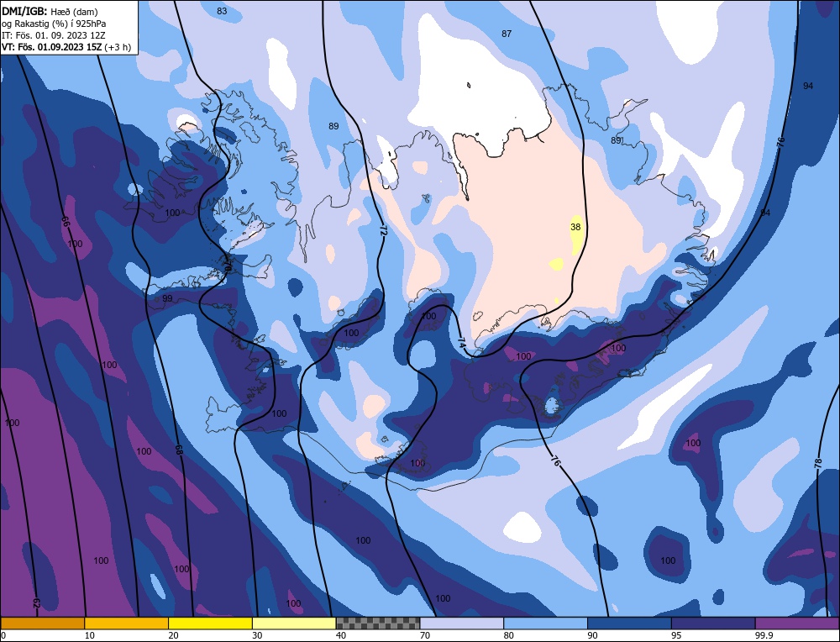Image resolution: width=840 pixels, height=642 pixels.
Task: Click the '87' humidity value label
Action: [x=507, y=34]
